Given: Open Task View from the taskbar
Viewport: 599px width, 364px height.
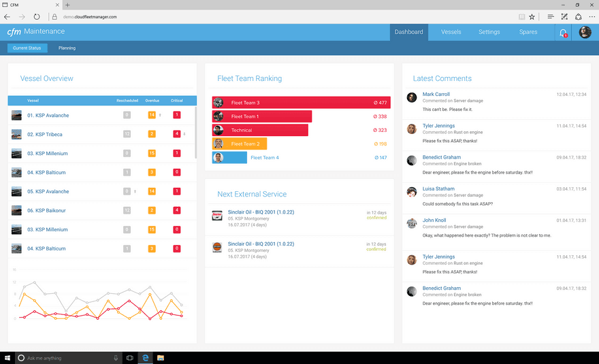Looking at the screenshot, I should (129, 358).
